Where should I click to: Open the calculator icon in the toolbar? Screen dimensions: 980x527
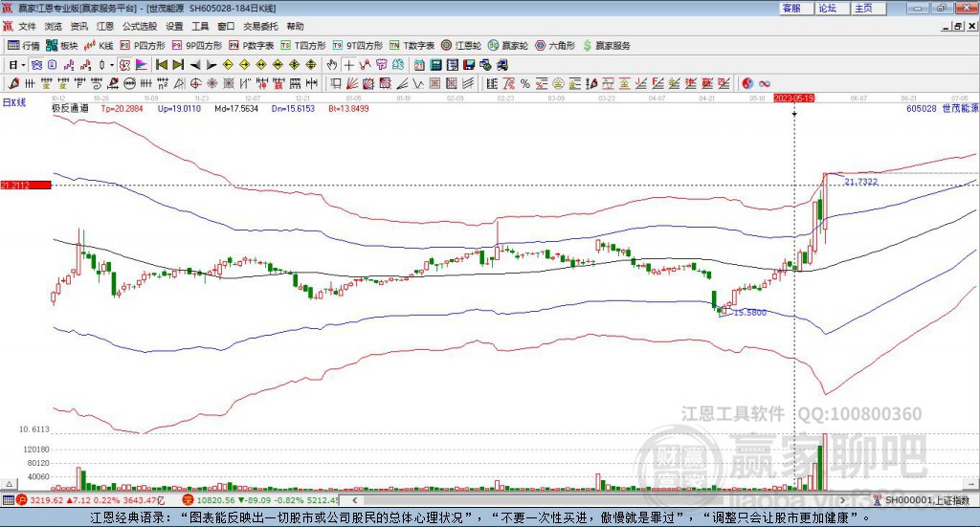(436, 65)
